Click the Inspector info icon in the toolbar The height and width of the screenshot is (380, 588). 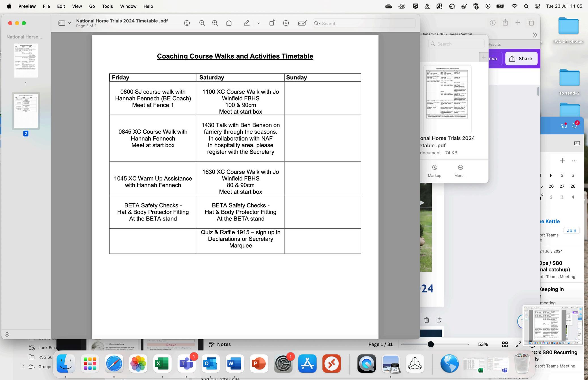click(x=187, y=23)
